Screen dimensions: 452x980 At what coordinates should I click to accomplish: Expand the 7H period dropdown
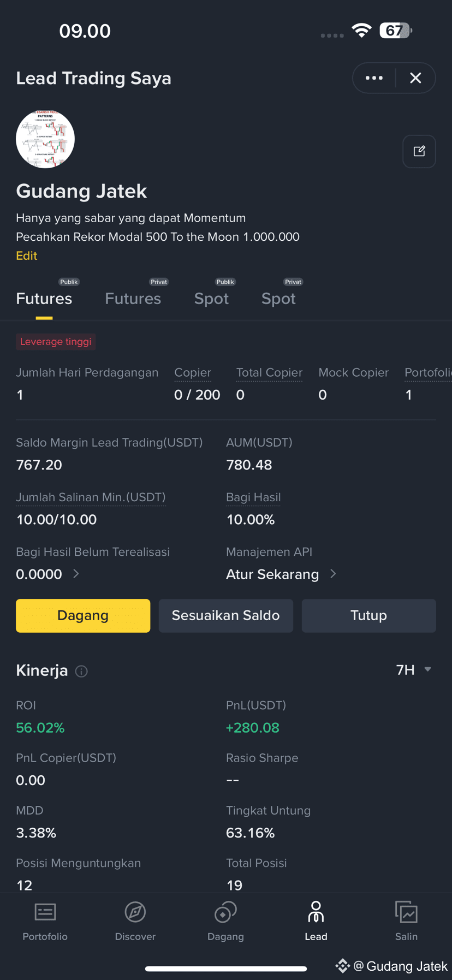point(414,670)
